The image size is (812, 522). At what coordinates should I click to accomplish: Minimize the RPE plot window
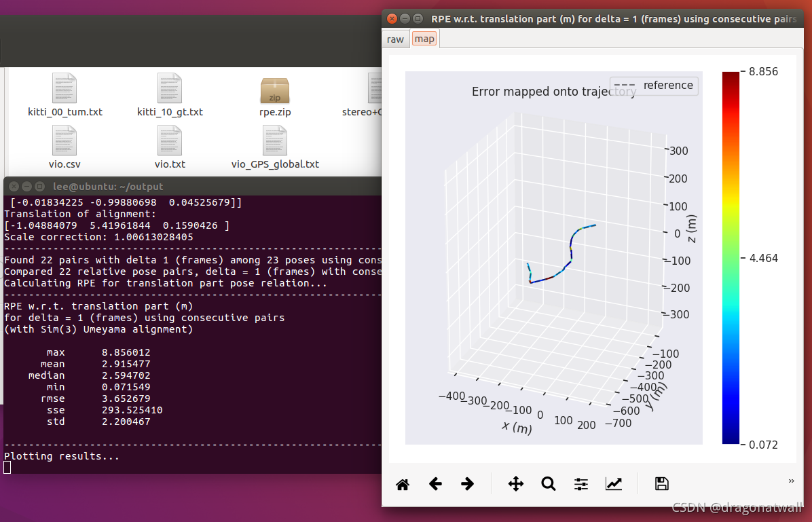pos(405,18)
